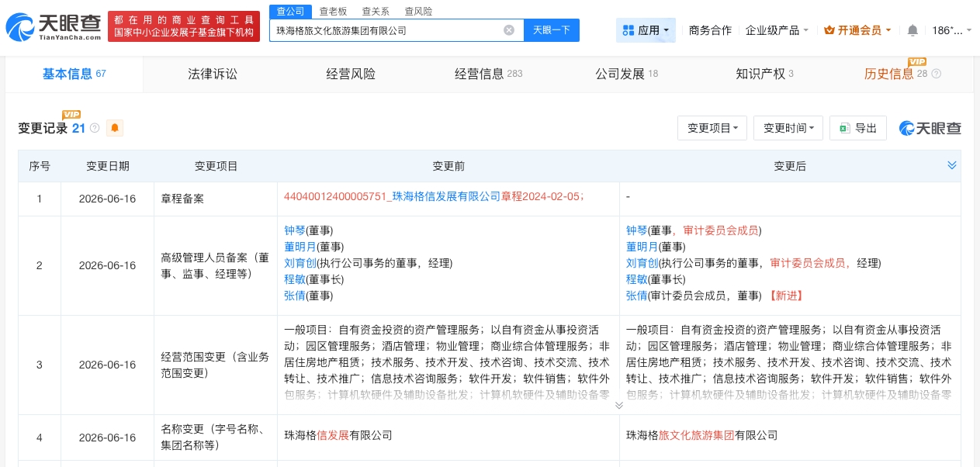Screen dimensions: 980x467
Task: Click the 导出 export button
Action: [x=858, y=128]
